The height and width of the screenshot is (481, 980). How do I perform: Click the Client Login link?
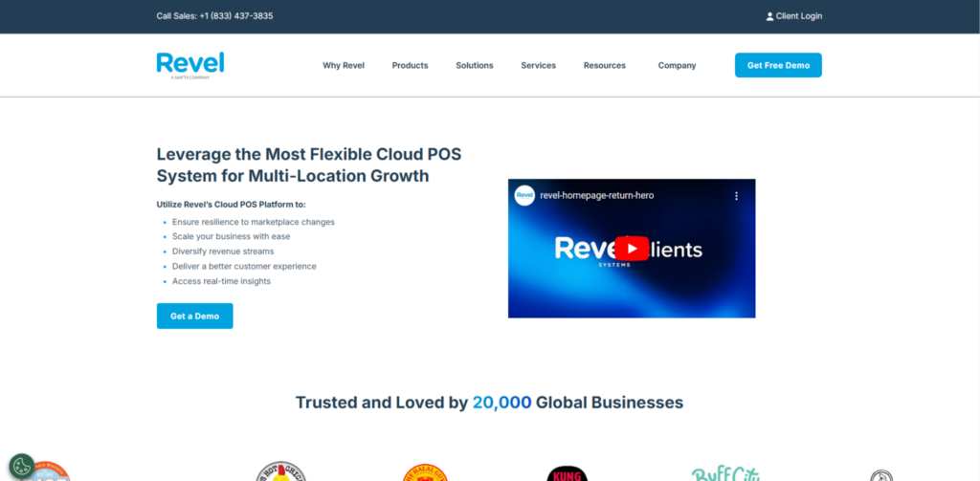point(798,16)
